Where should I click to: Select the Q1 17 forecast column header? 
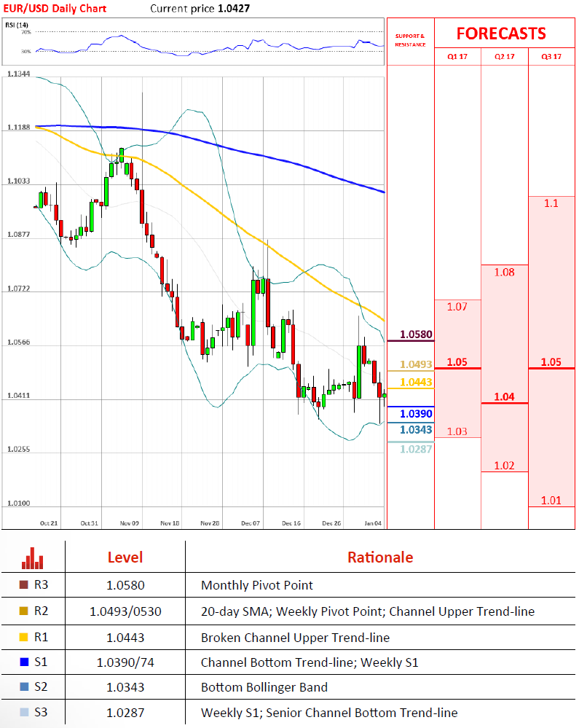click(x=457, y=57)
